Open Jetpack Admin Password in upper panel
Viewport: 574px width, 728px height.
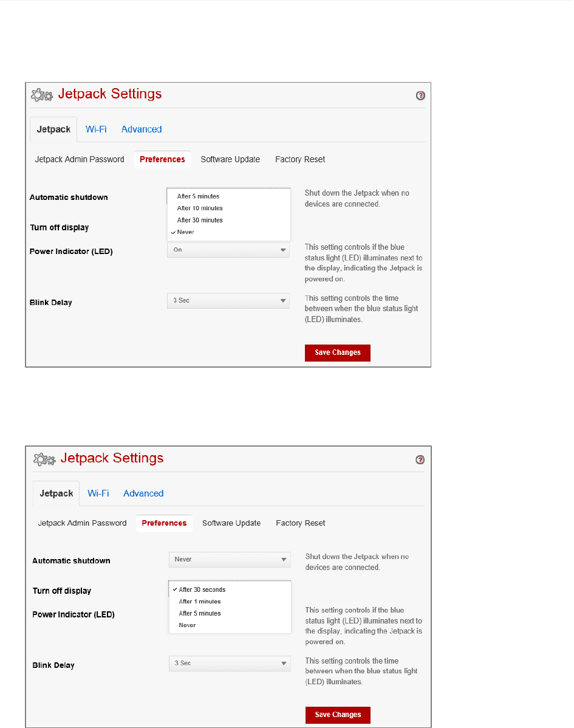point(80,159)
